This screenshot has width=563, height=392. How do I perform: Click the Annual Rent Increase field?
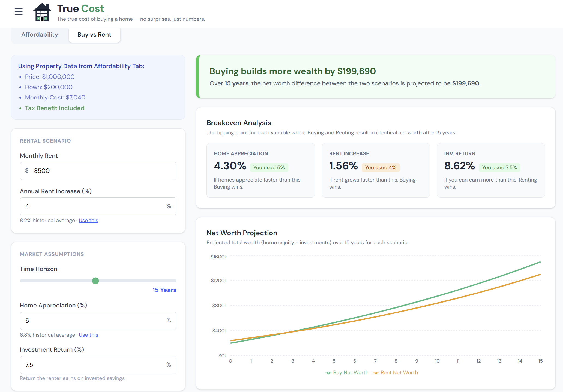point(93,206)
